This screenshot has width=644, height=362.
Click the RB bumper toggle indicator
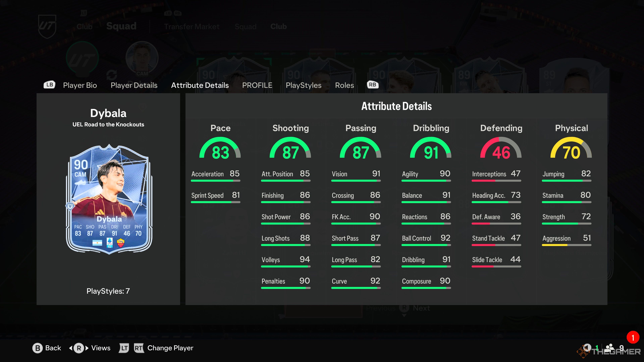(372, 84)
